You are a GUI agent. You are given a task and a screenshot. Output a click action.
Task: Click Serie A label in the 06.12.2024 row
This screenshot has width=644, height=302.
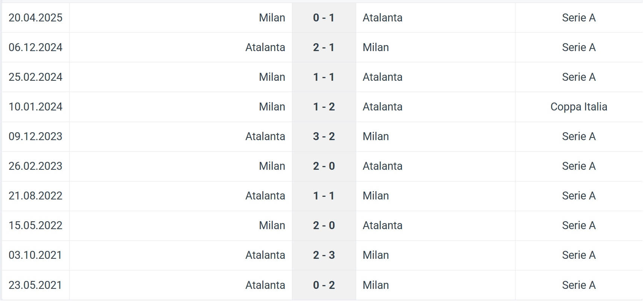(579, 47)
